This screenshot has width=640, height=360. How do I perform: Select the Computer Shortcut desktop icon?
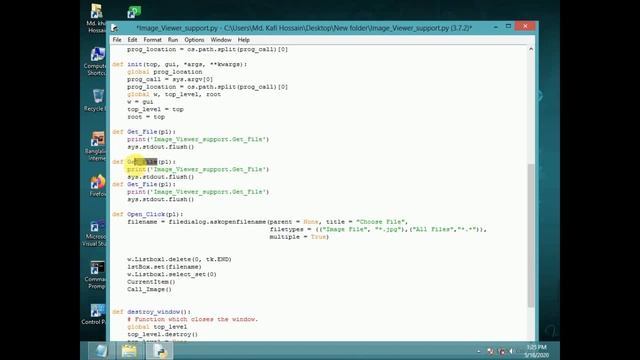[96, 61]
